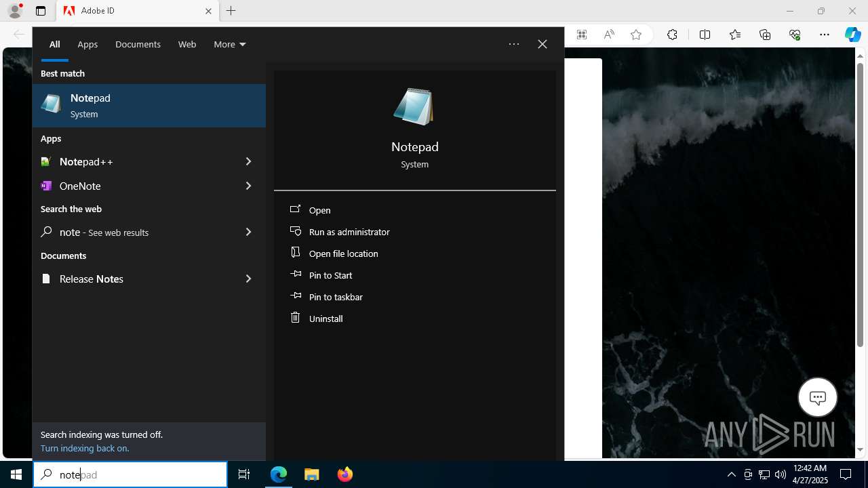Click the taskbar clock showing 12:42 AM
This screenshot has width=868, height=488.
point(810,474)
